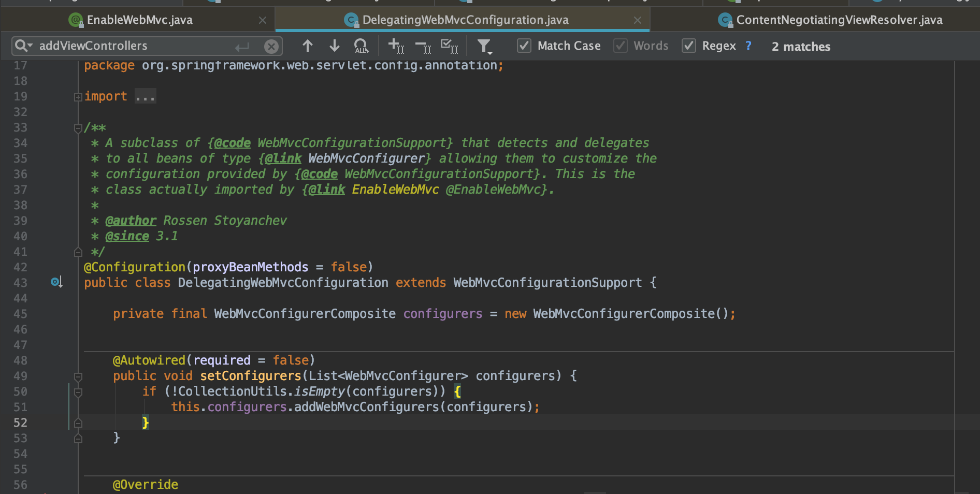Open the ContentNegotiatingViewResolver.java tab
The width and height of the screenshot is (980, 494).
[x=839, y=20]
